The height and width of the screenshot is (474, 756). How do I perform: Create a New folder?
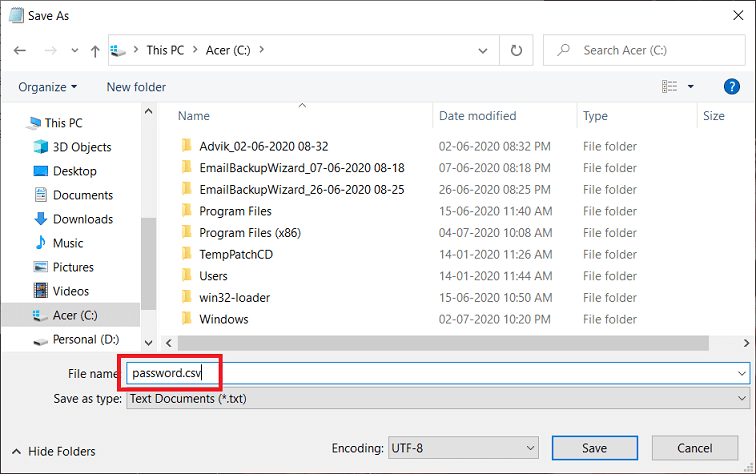[136, 87]
